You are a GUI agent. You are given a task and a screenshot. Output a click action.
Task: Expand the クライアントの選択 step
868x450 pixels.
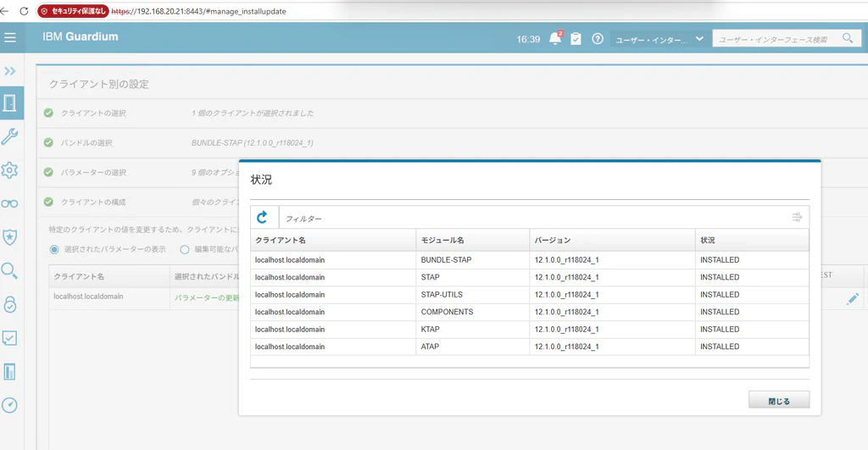[93, 113]
